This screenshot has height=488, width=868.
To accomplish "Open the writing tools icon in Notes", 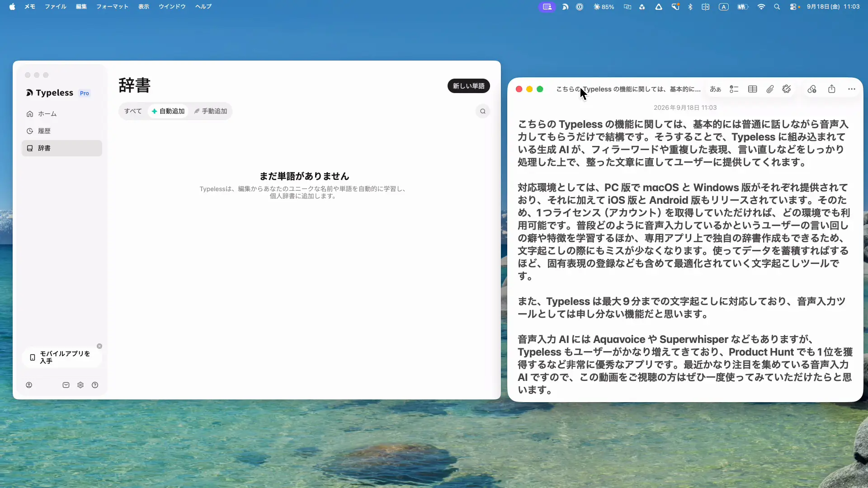I will tap(787, 89).
